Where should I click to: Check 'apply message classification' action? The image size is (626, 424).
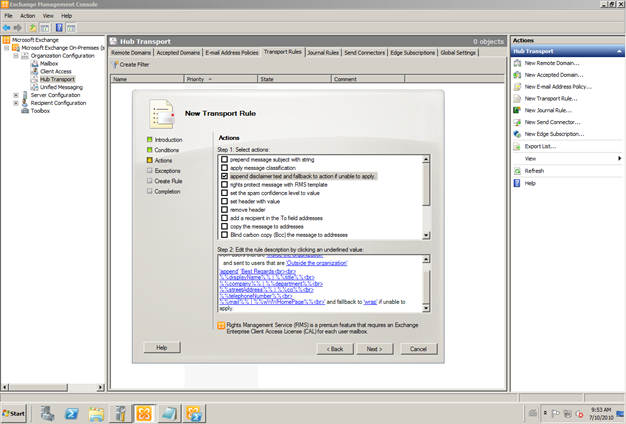click(x=224, y=168)
